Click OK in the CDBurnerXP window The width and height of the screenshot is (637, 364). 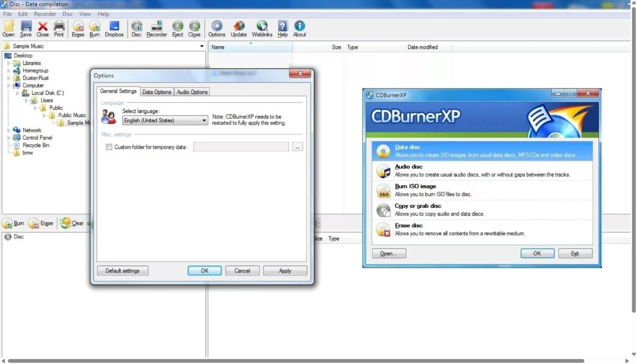537,253
